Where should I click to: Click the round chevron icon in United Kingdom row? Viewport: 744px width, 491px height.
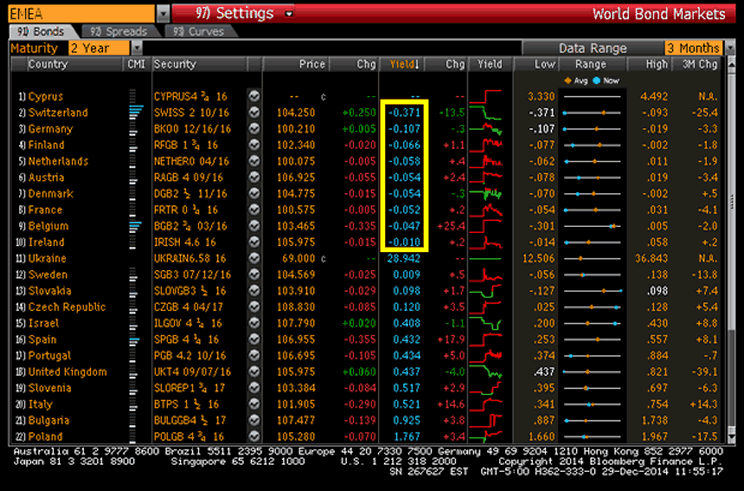[x=254, y=371]
